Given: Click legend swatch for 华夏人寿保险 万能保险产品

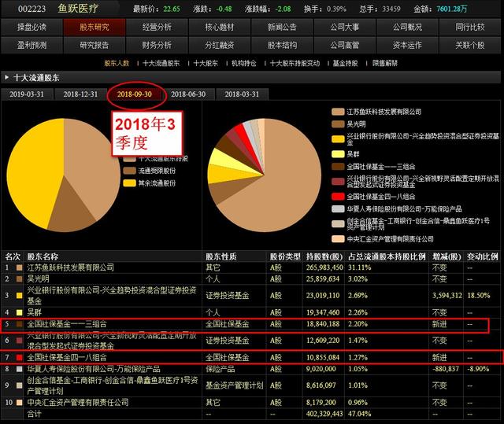Looking at the screenshot, I should pos(338,209).
